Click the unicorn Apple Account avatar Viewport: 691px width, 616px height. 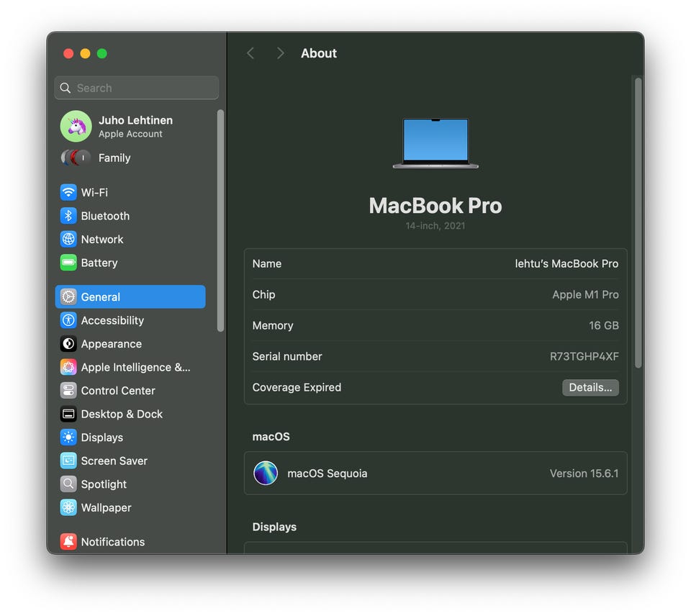[x=76, y=127]
